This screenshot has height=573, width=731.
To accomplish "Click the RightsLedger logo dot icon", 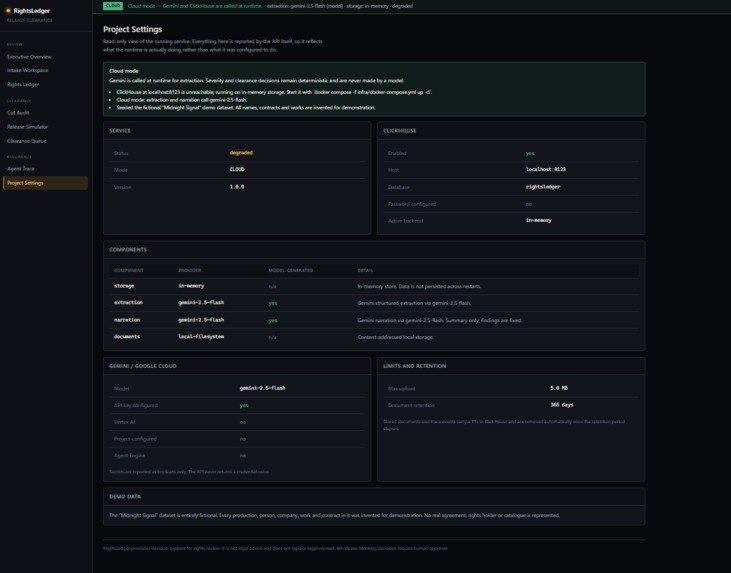I will (x=8, y=11).
